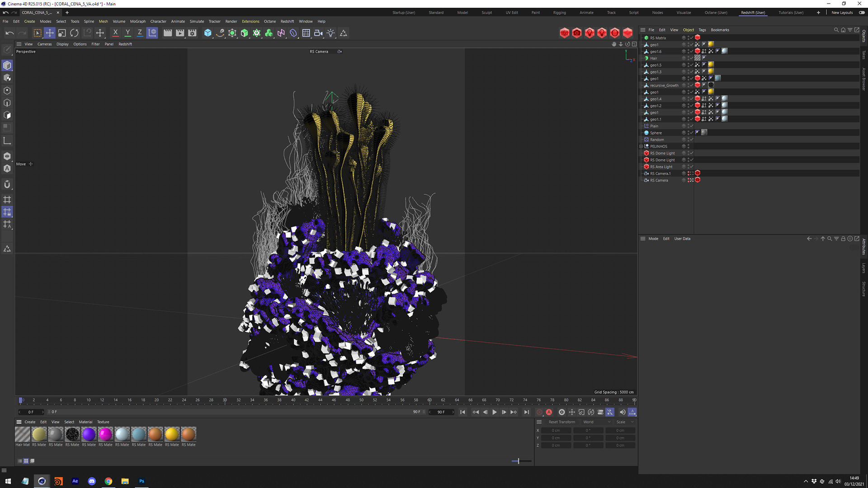Click the Light object icon in toolbar
The width and height of the screenshot is (868, 488).
point(331,33)
